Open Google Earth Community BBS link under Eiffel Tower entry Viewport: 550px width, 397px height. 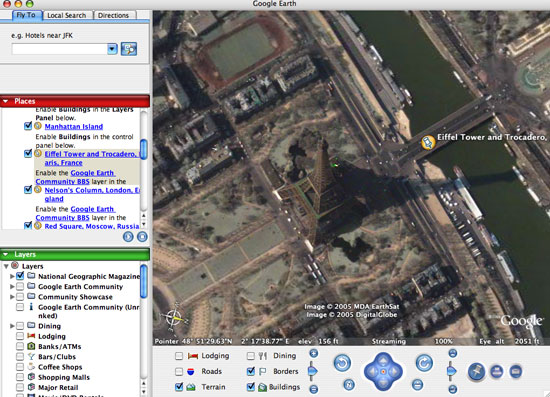coord(75,177)
